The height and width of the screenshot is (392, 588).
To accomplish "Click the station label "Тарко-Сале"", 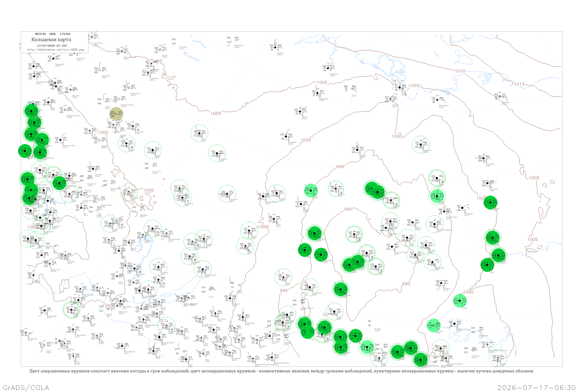I will [98, 43].
